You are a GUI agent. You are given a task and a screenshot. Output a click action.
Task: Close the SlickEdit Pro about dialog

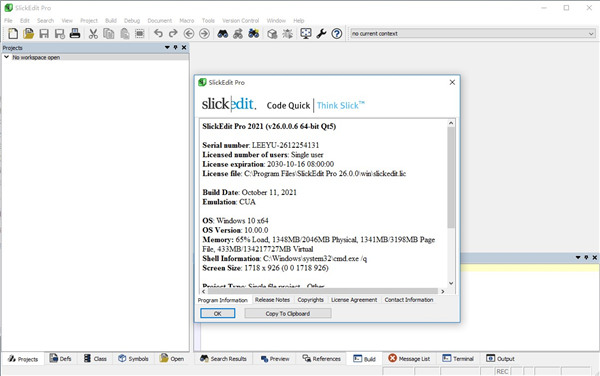click(452, 82)
